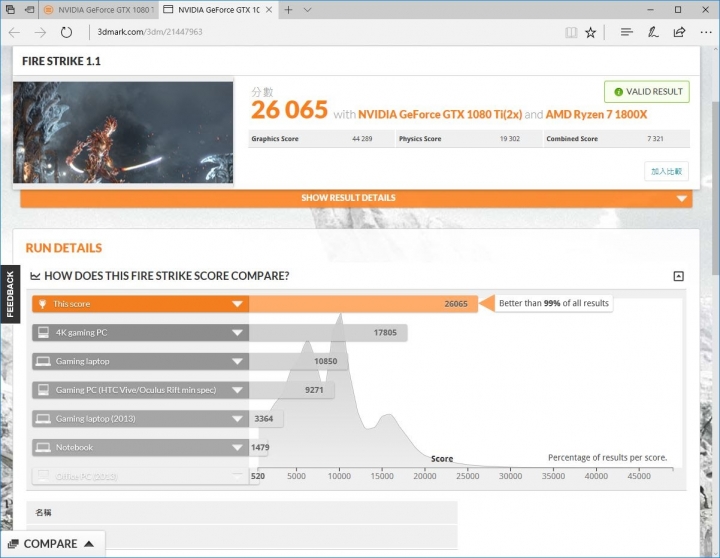
Task: Click the Gaming laptop icon
Action: pos(43,361)
